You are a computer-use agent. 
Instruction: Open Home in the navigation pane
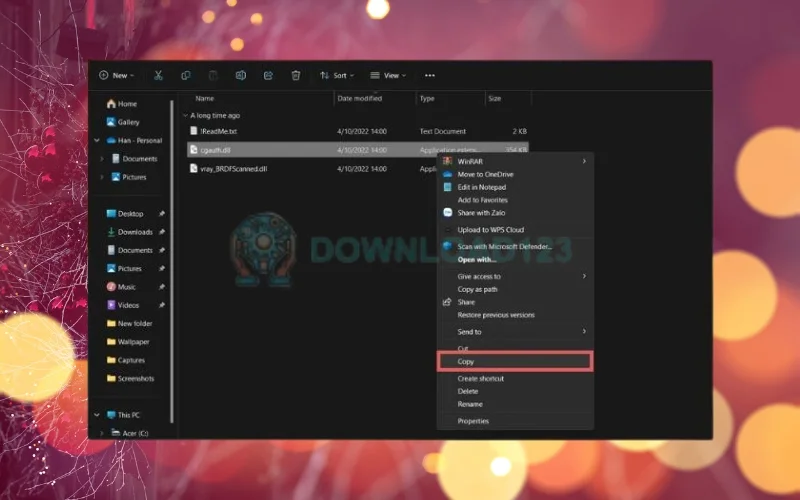(122, 104)
